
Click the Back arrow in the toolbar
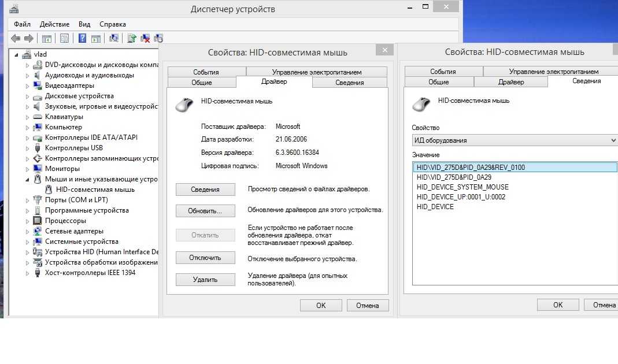point(15,38)
